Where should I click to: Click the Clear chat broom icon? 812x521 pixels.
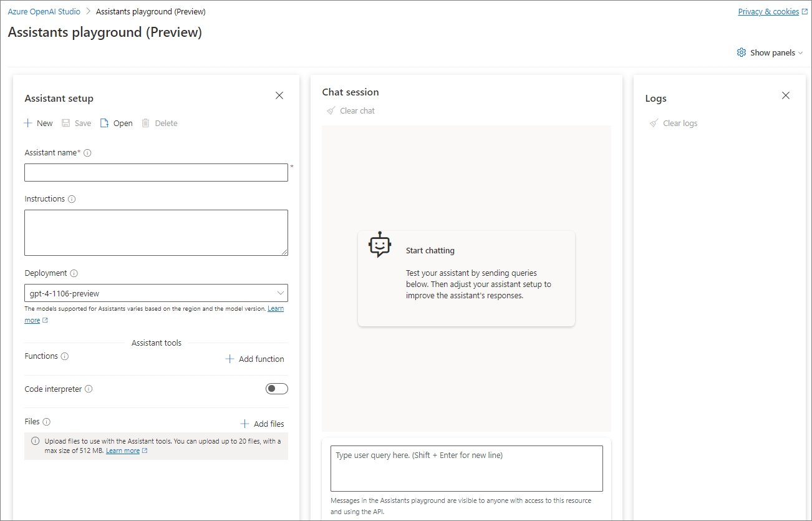pos(331,110)
